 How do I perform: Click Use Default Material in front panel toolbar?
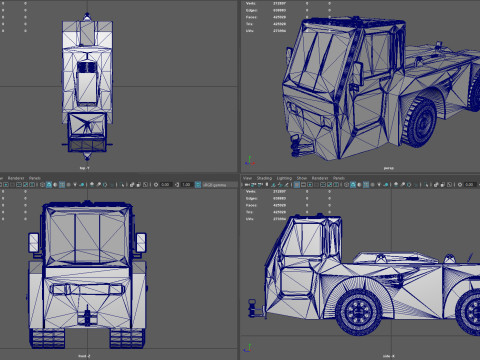coord(55,185)
